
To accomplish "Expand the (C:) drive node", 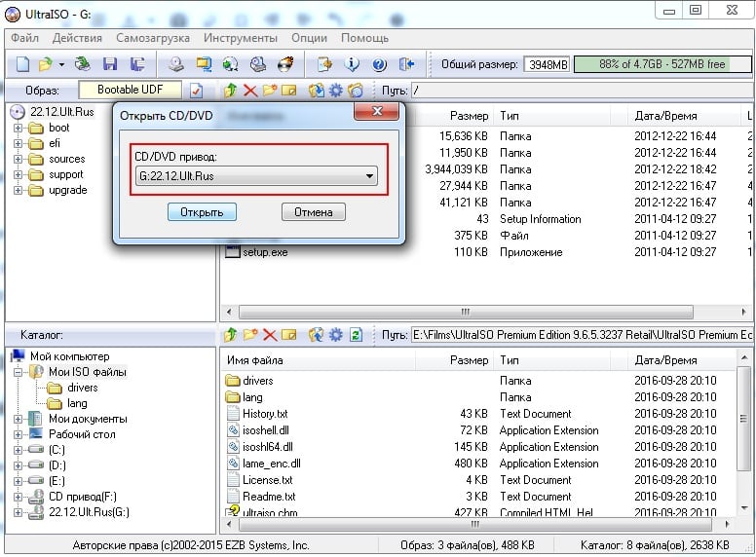I will tap(19, 450).
